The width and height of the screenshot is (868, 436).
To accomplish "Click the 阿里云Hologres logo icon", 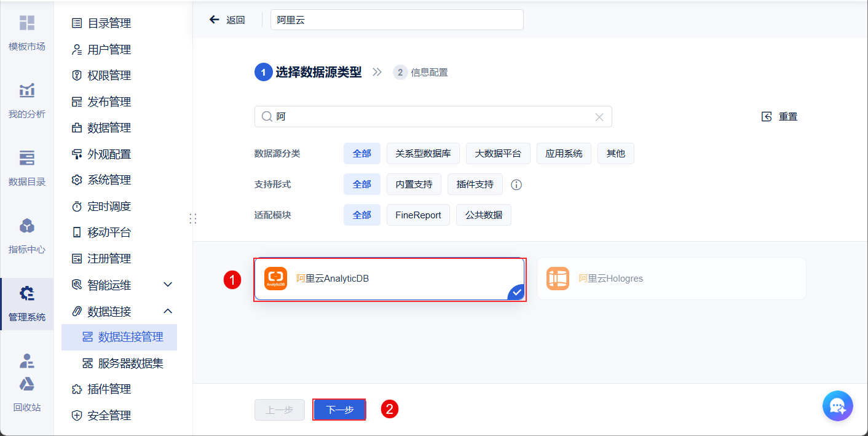I will [x=558, y=279].
